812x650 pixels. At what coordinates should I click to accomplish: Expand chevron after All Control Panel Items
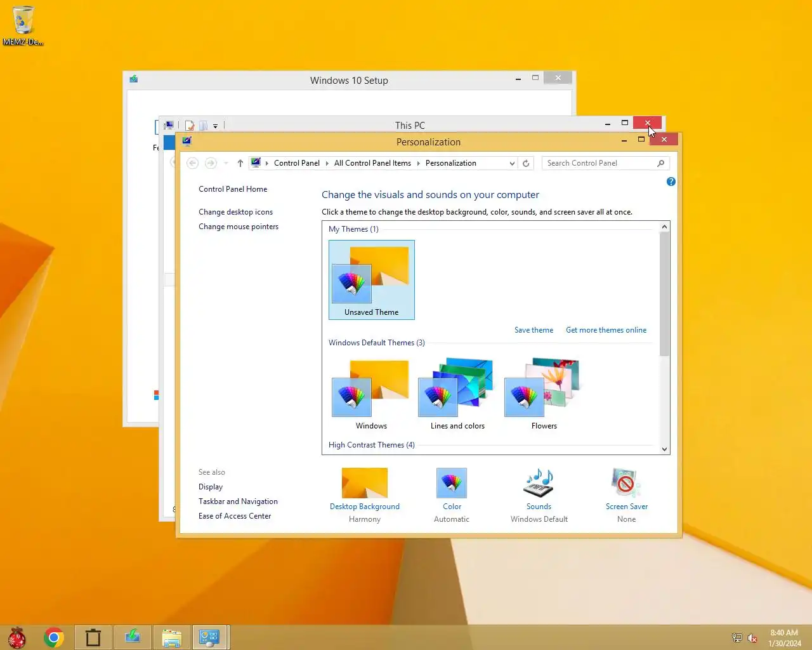[x=418, y=163]
